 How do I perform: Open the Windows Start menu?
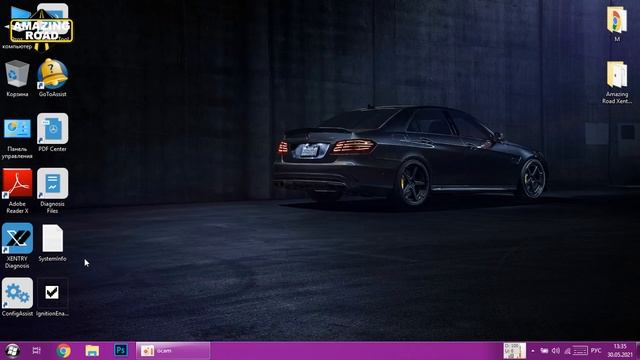[12, 351]
